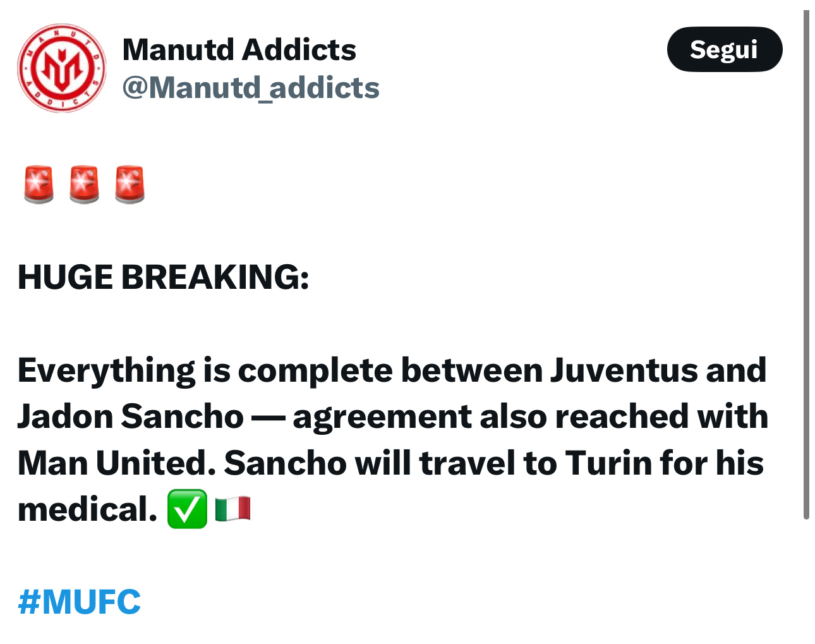Viewport: 815px width, 644px height.
Task: Click the word agreement in the tweet
Action: point(382,418)
